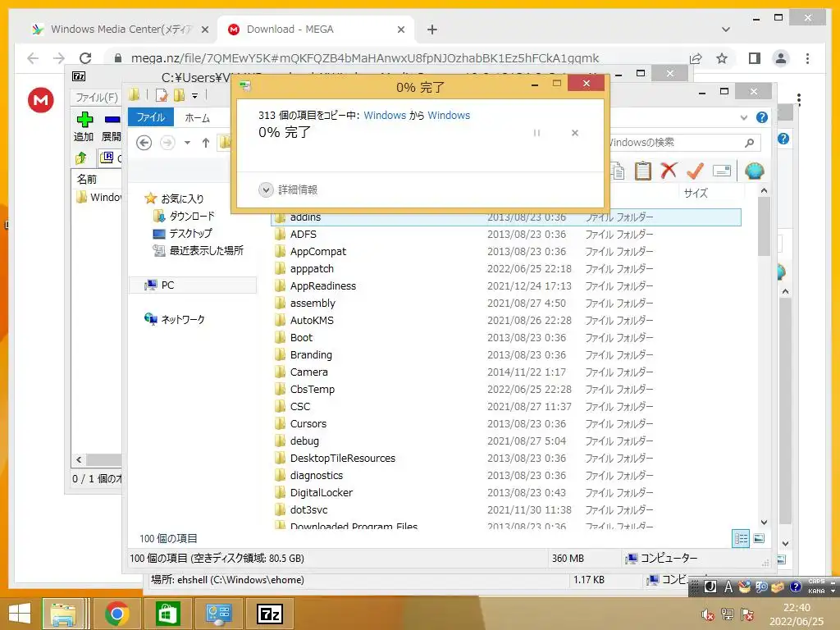Open the 7-Zip ファイル(F) menu
The image size is (840, 630).
coord(97,98)
